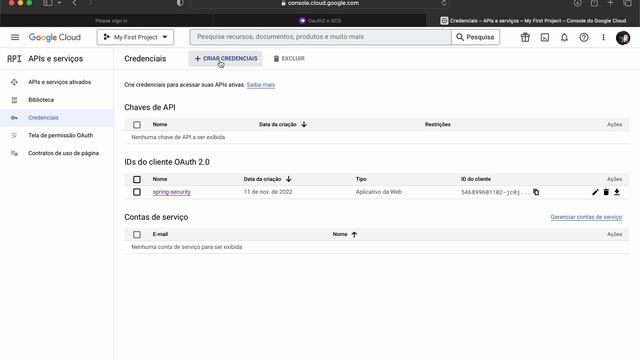Click the Safari share icon
The image size is (640, 360).
point(594,3)
